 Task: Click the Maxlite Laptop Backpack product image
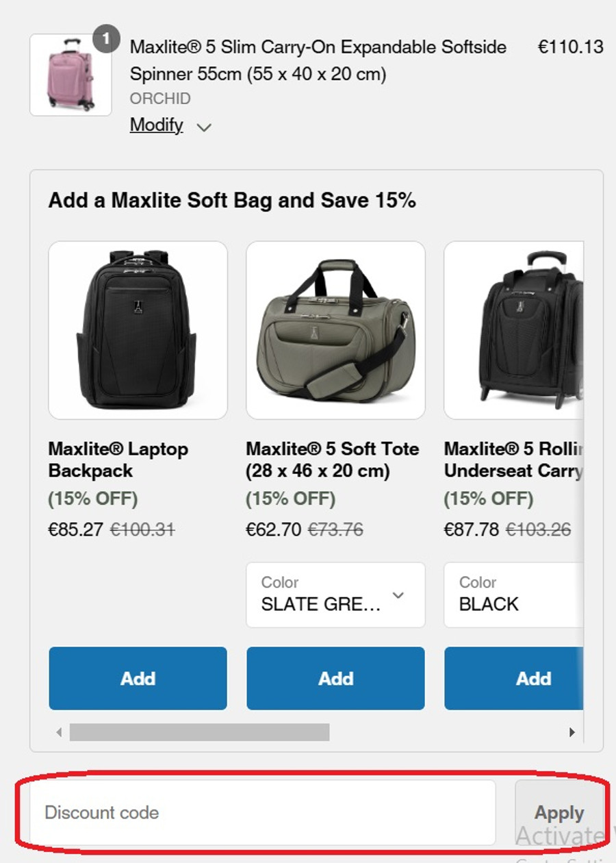point(138,330)
